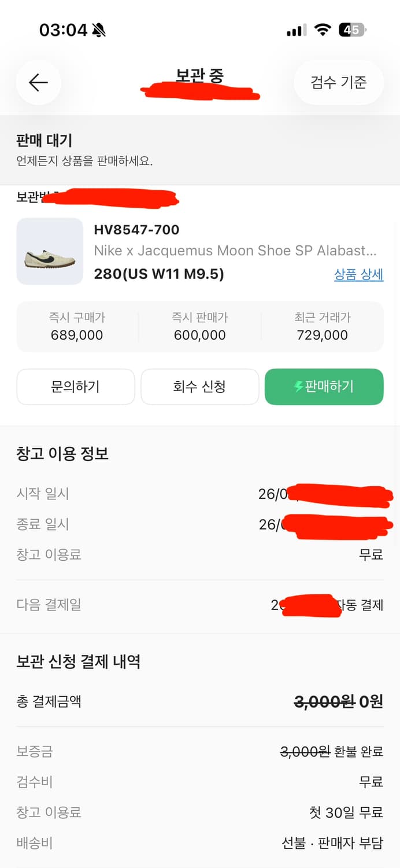Tap the 문의하기 button

[75, 387]
